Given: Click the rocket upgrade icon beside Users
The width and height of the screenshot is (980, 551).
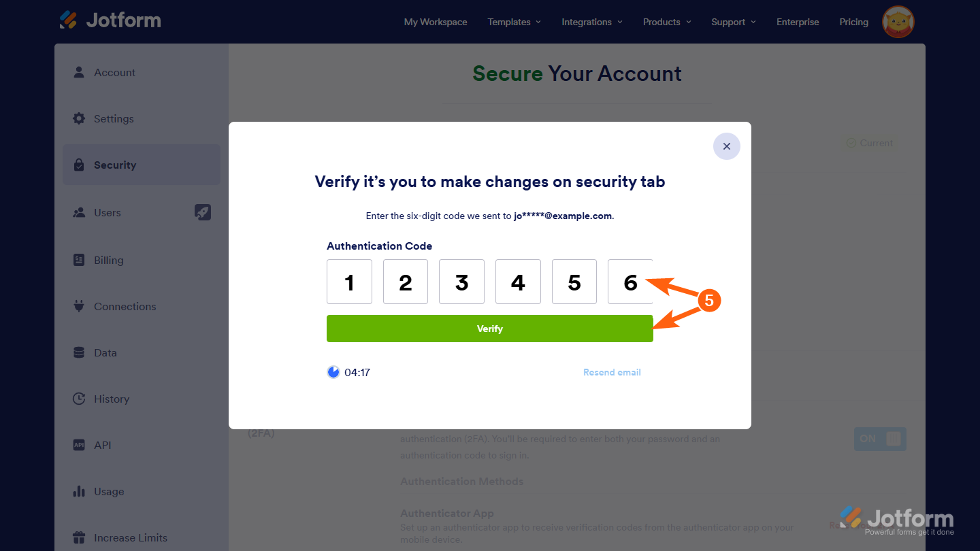Looking at the screenshot, I should point(203,212).
